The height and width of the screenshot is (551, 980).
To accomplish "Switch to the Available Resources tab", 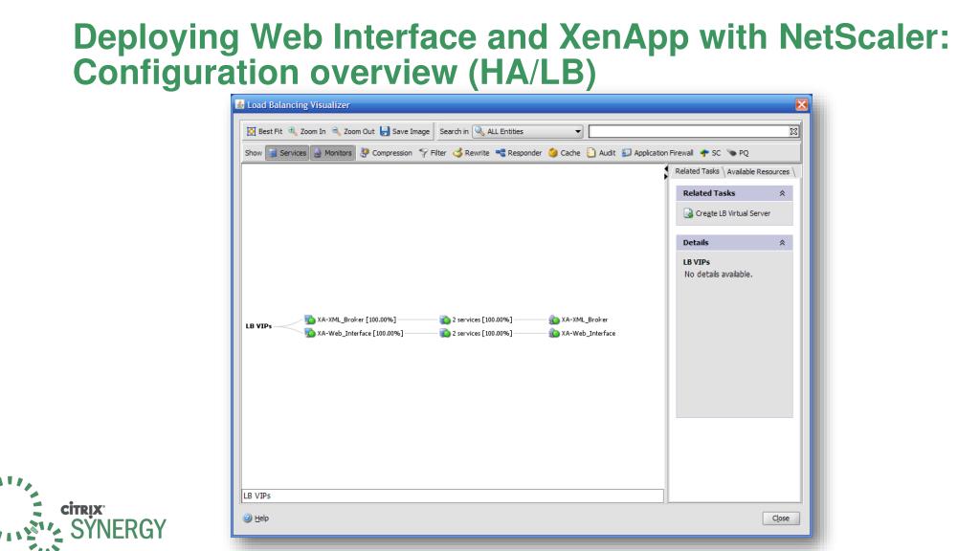I will (758, 171).
